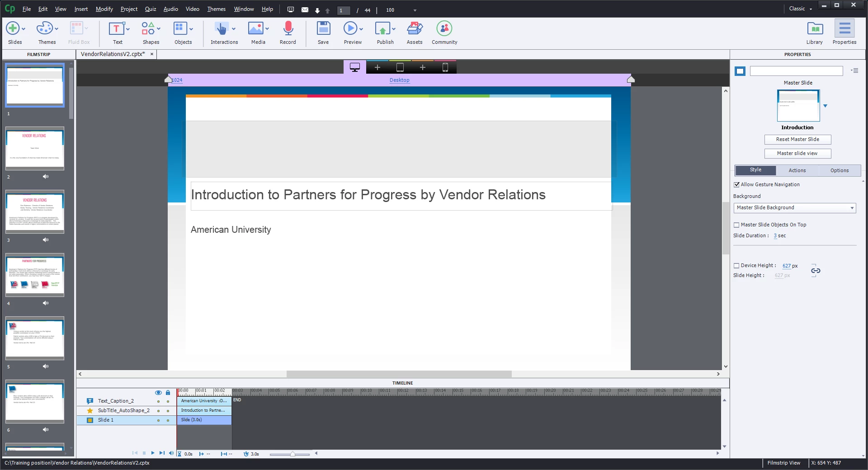Toggle visibility dot for Text_Caption_2

(x=158, y=401)
